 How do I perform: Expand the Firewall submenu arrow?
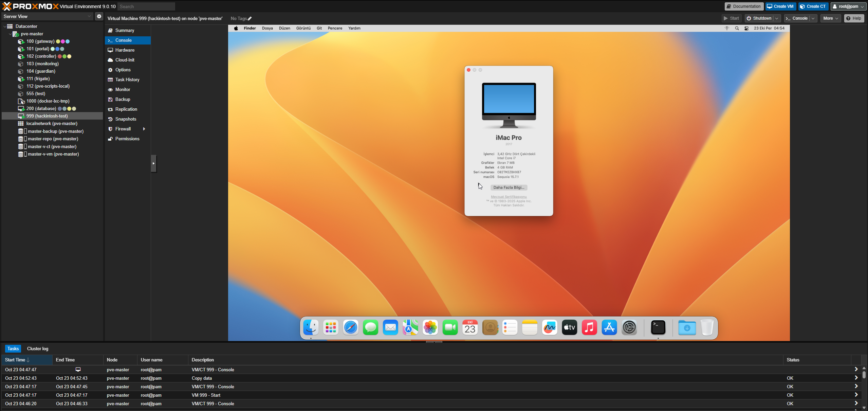coord(144,129)
